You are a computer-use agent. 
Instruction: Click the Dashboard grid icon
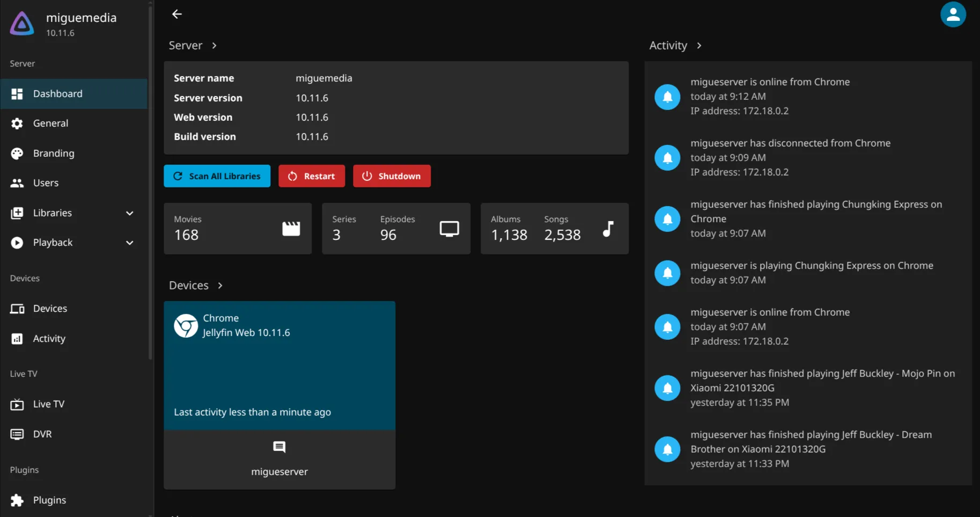(x=17, y=94)
